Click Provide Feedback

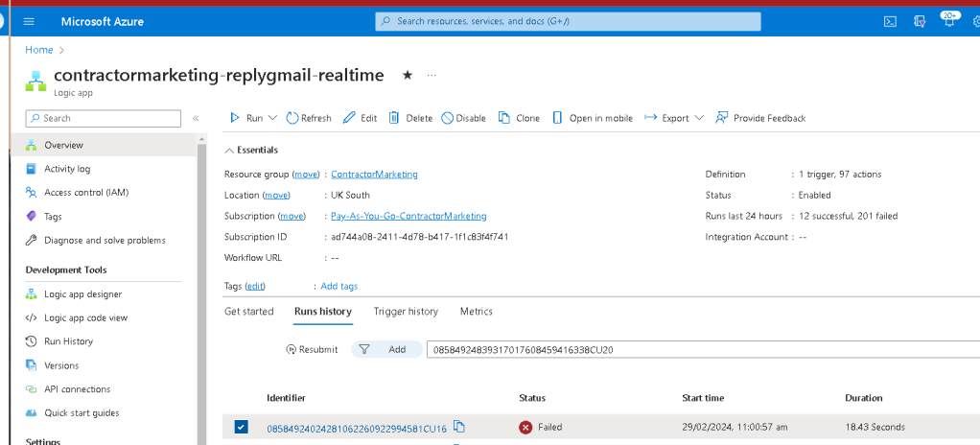pyautogui.click(x=760, y=118)
